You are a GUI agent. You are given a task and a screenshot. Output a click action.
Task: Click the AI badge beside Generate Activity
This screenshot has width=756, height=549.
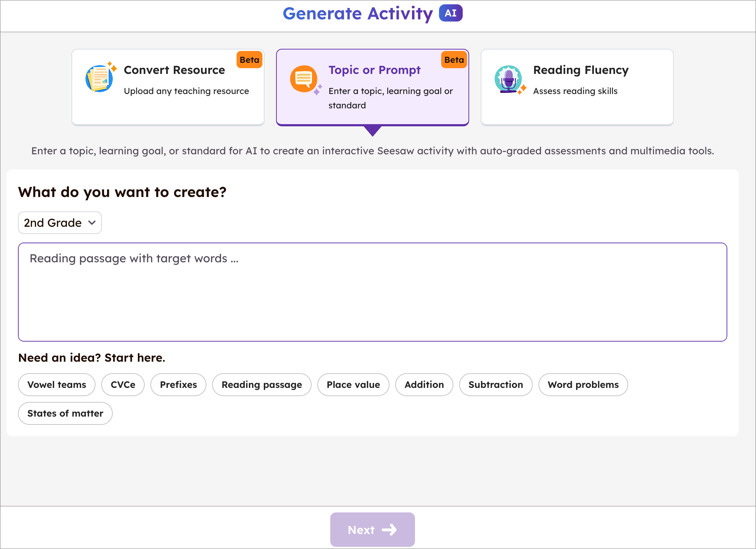click(x=451, y=13)
